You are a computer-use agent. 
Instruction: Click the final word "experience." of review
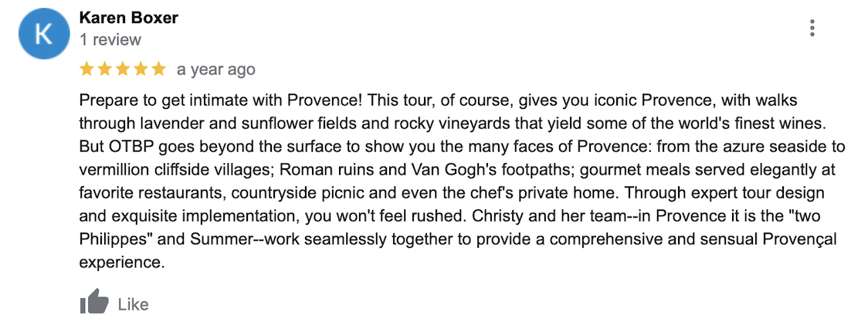pos(122,263)
